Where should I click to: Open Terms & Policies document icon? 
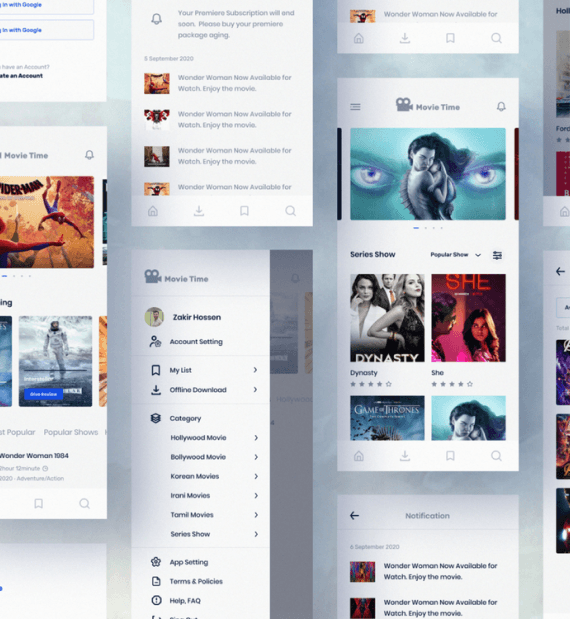(x=156, y=581)
